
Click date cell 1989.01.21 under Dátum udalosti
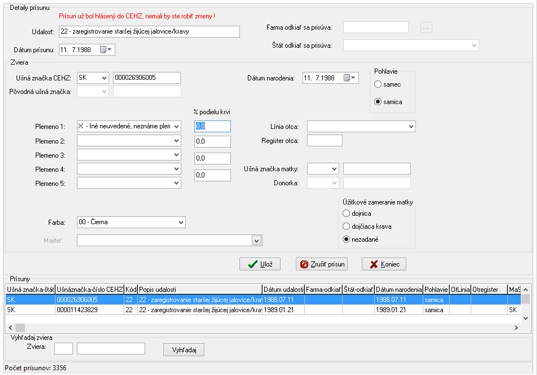point(283,310)
